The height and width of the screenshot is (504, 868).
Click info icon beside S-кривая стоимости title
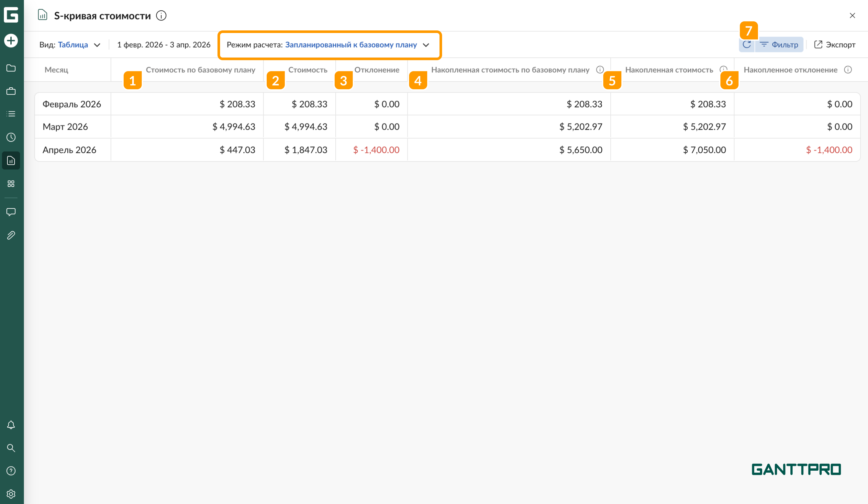pos(161,16)
